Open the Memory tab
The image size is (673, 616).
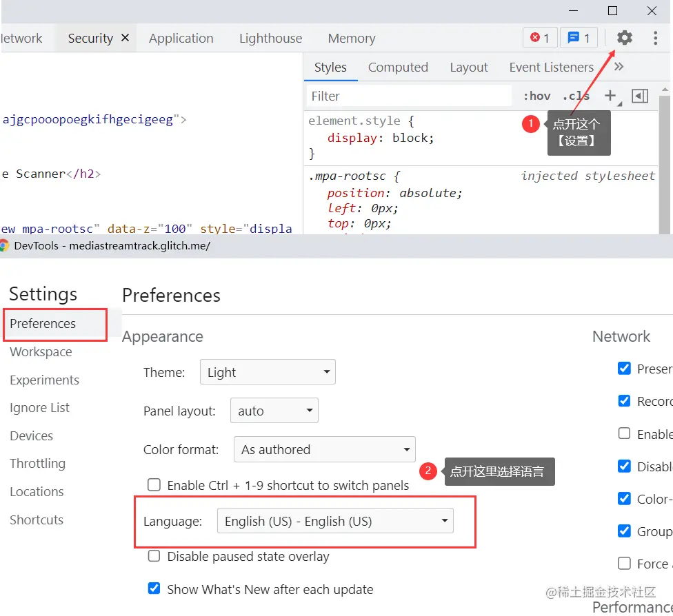click(352, 38)
